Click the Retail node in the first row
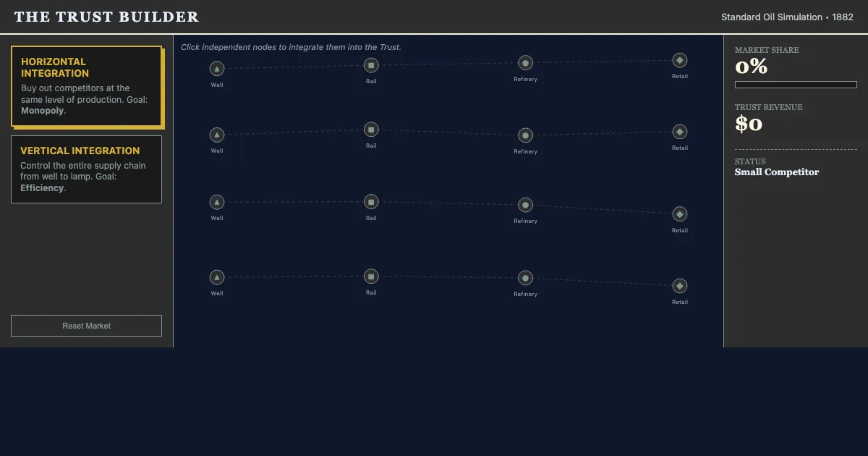The width and height of the screenshot is (868, 456). [680, 60]
